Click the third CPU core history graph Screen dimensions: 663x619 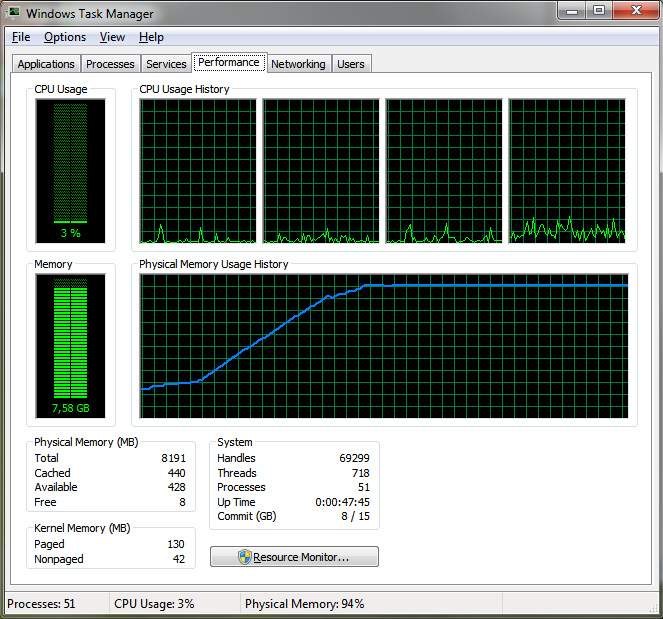444,171
